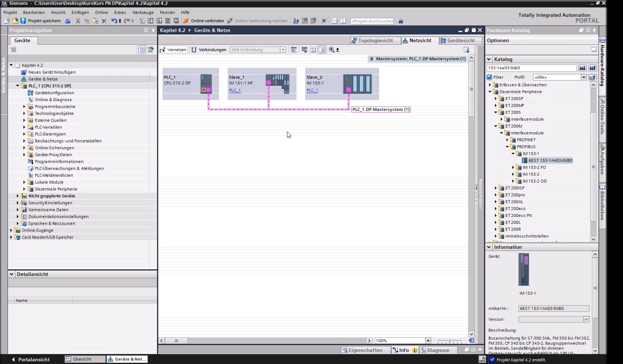Select the Slave_2 IM 153-1 device
This screenshot has width=623, height=364.
tap(342, 84)
